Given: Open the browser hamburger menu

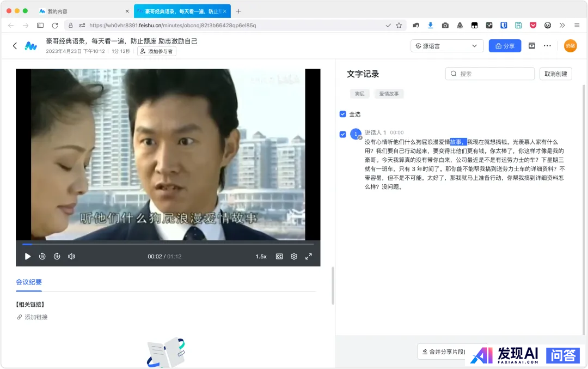Looking at the screenshot, I should pos(577,26).
